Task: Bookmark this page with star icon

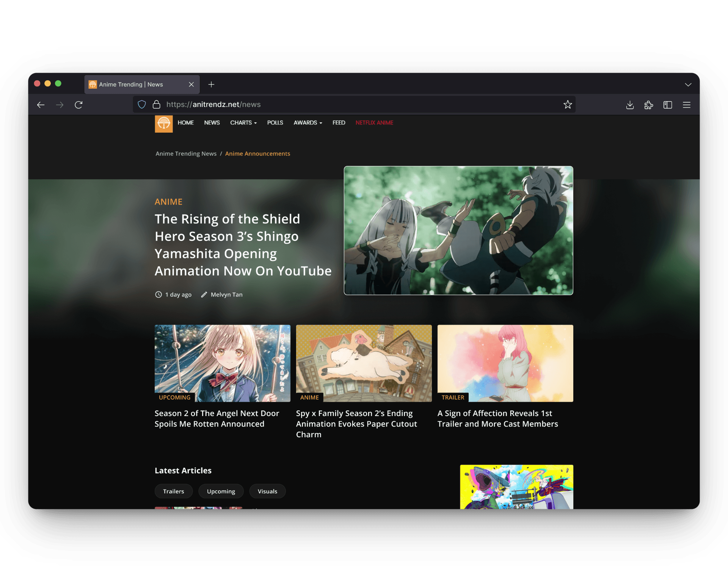Action: 567,105
